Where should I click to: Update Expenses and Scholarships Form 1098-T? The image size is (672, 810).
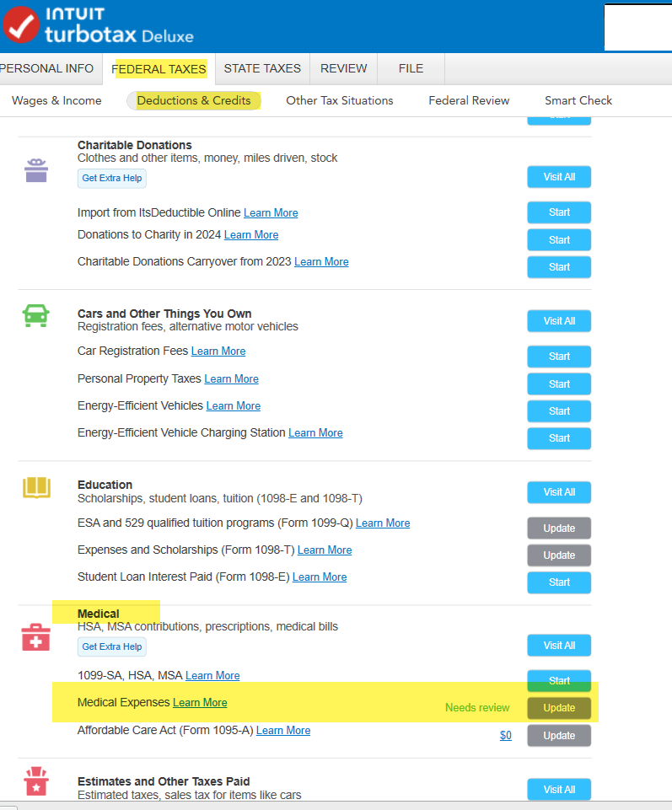(x=559, y=555)
